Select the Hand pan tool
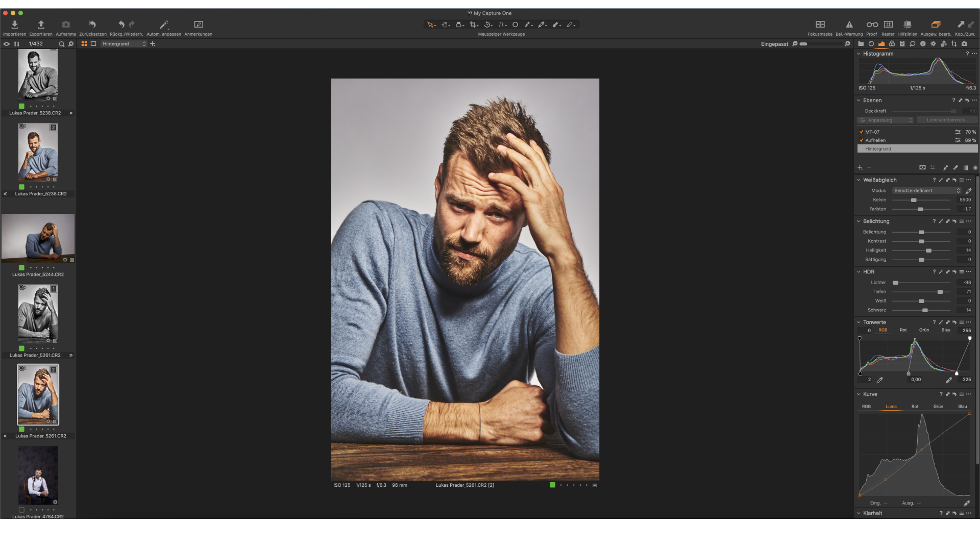 tap(444, 24)
